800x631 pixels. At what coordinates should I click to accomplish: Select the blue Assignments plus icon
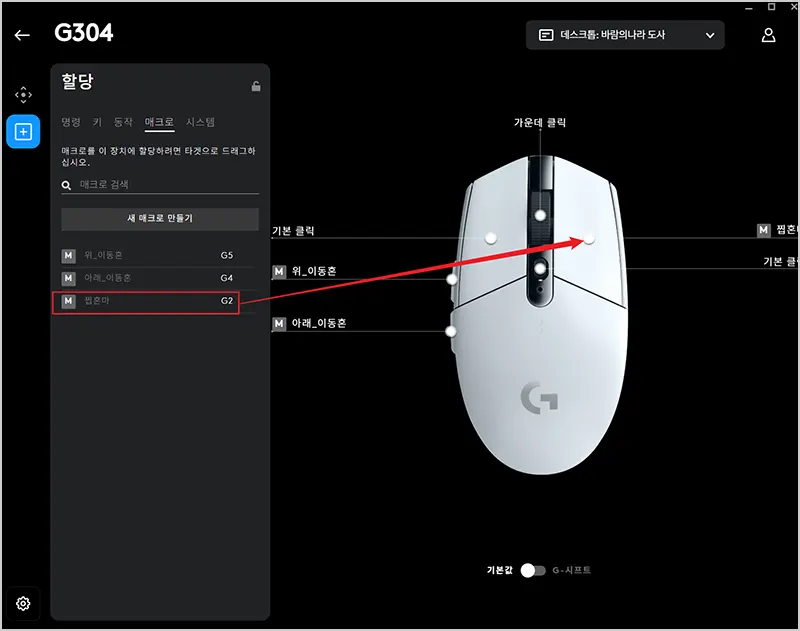tap(23, 132)
